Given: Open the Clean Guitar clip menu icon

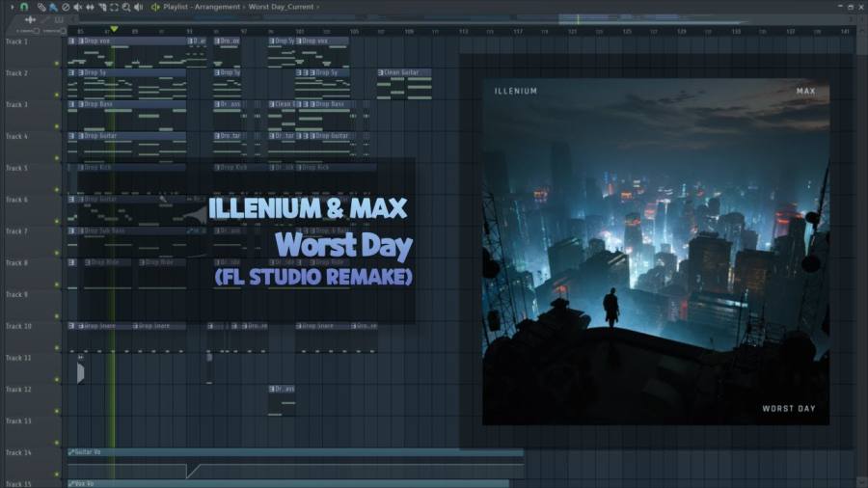Looking at the screenshot, I should click(380, 72).
